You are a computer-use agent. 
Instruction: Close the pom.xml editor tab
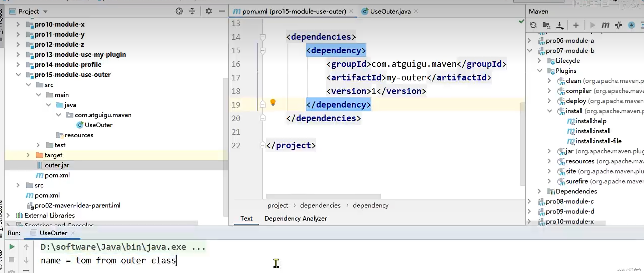click(x=351, y=11)
